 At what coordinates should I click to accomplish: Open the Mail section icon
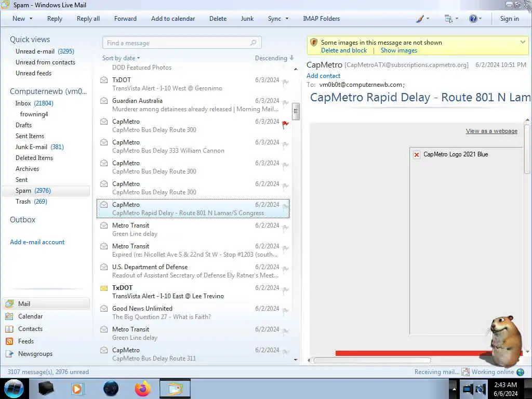(x=9, y=303)
